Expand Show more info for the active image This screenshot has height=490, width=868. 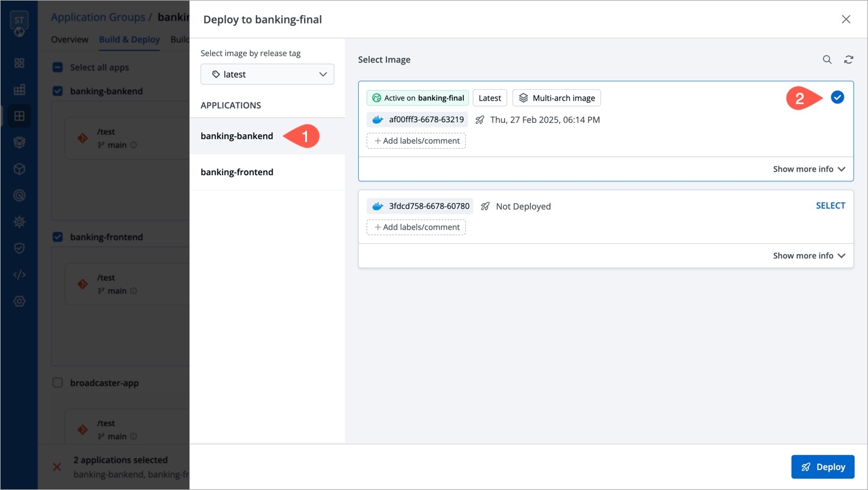tap(808, 169)
